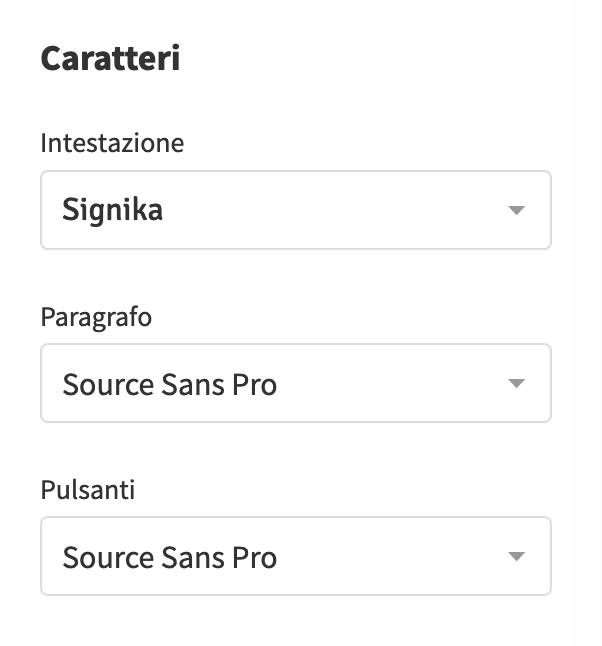
Task: Click the Pulsanti field label
Action: (x=87, y=490)
